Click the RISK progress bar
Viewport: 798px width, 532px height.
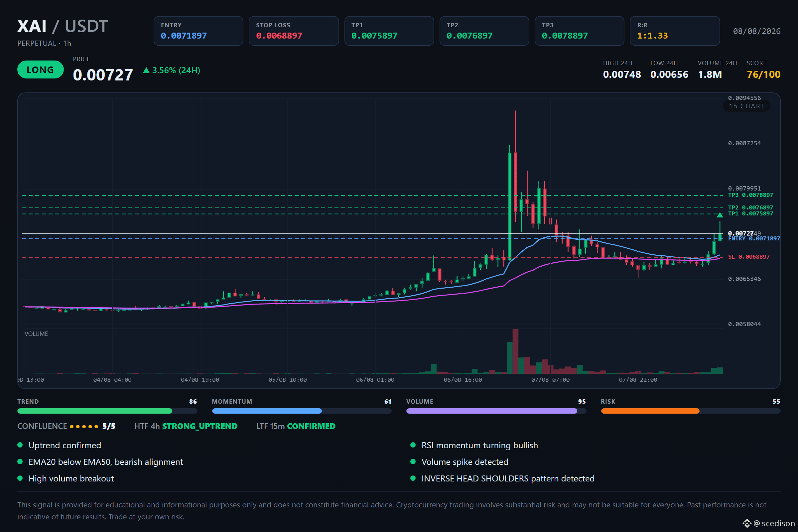pos(691,411)
